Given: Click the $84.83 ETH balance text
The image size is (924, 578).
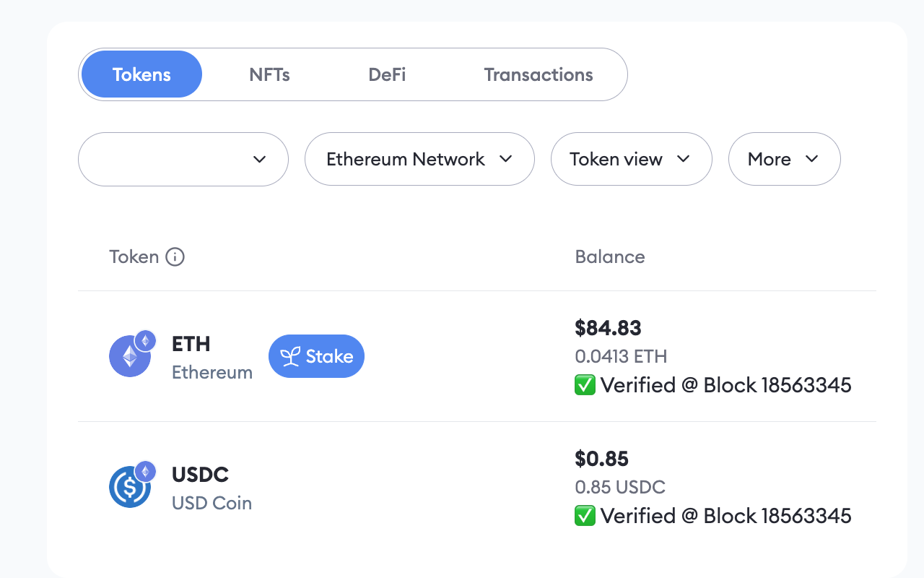Looking at the screenshot, I should coord(608,328).
